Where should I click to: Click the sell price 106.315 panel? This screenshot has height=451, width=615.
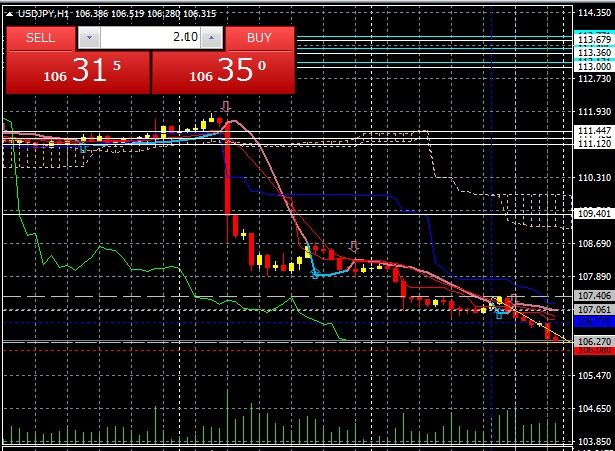pos(78,73)
